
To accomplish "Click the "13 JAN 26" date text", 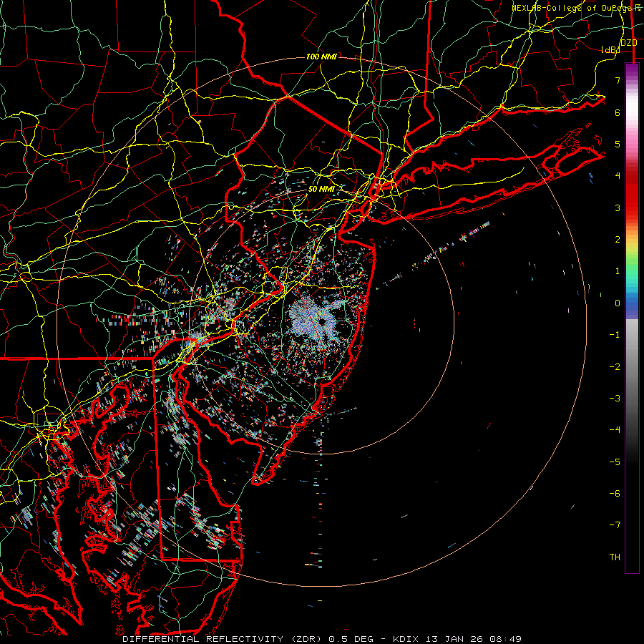I will coord(454,639).
